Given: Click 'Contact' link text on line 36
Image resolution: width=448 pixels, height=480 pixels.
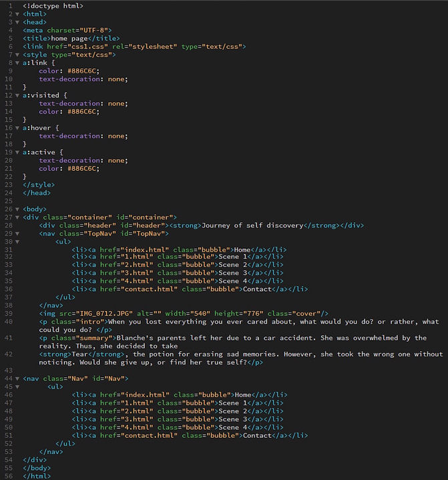Looking at the screenshot, I should click(x=257, y=289).
